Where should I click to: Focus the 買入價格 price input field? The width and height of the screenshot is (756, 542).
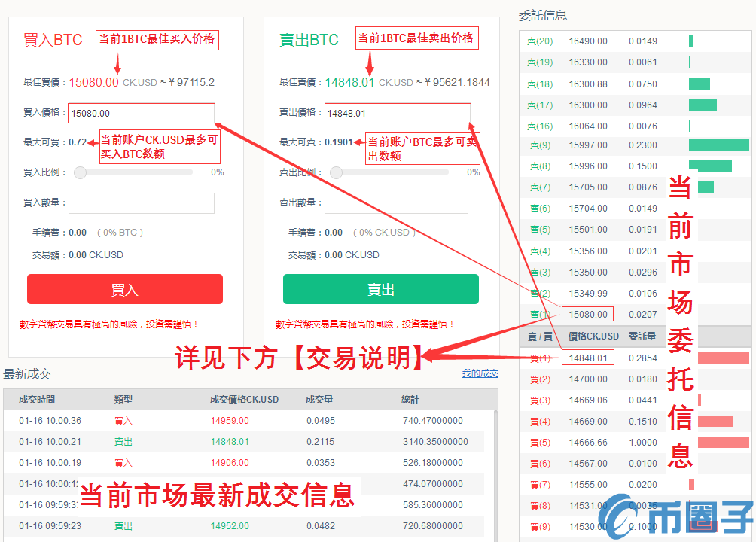click(142, 114)
